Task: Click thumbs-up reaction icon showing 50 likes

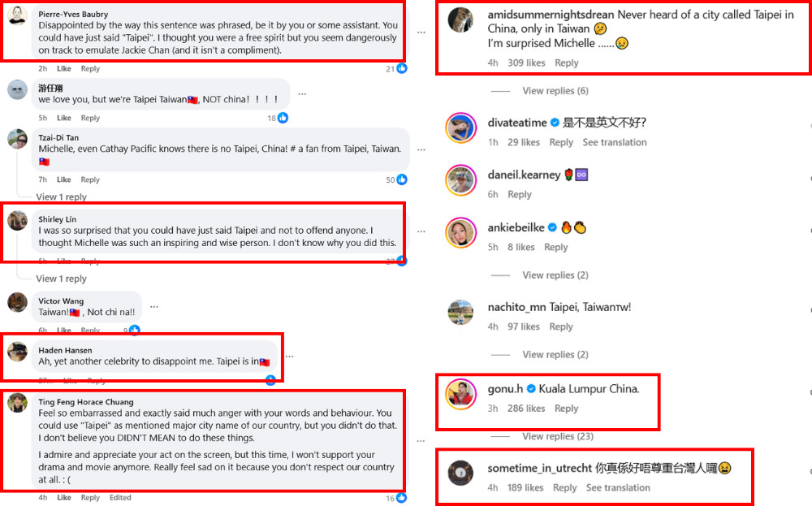Action: point(402,179)
